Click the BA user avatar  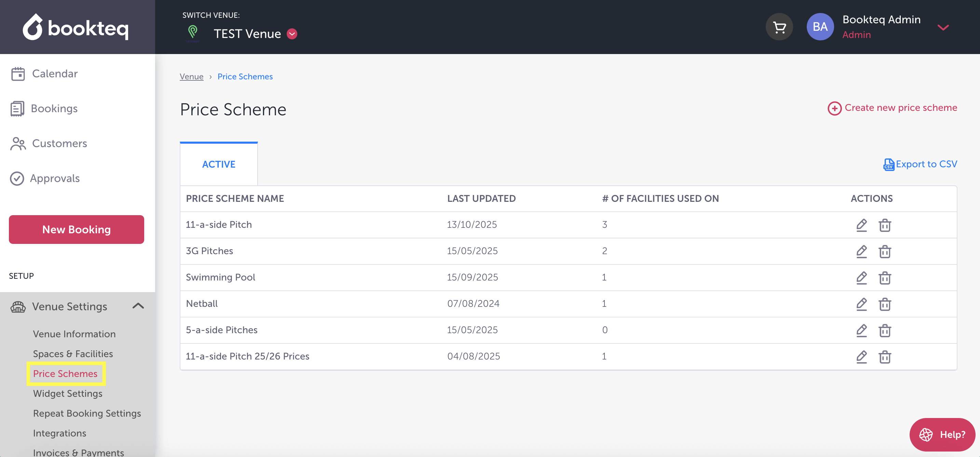[x=820, y=27]
